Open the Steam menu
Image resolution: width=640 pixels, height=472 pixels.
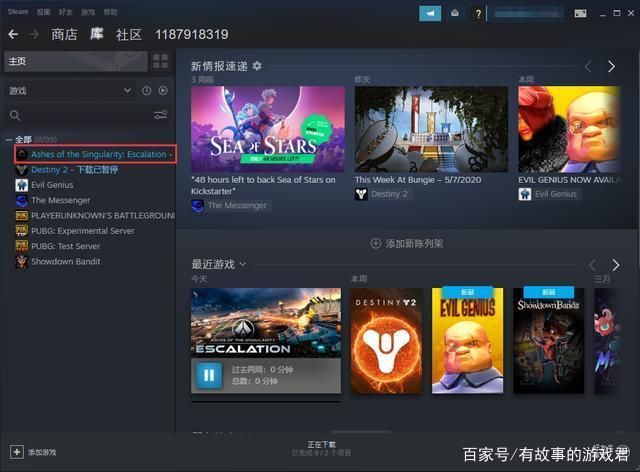click(18, 12)
